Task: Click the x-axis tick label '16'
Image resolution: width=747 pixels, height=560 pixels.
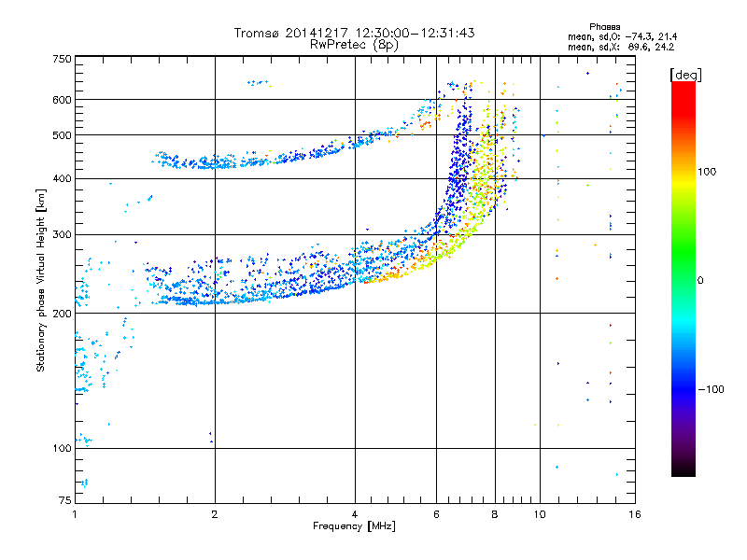Action: (635, 514)
